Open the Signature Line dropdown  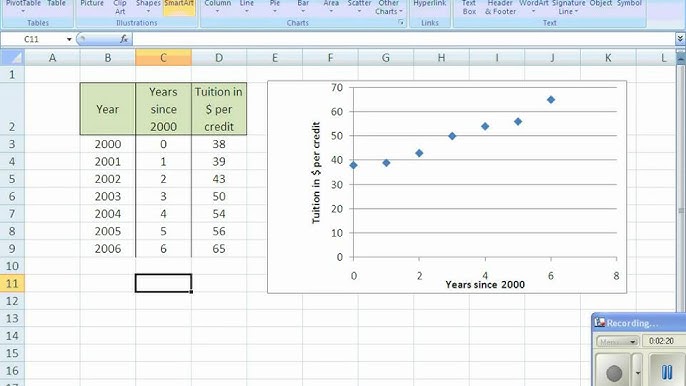click(x=568, y=7)
